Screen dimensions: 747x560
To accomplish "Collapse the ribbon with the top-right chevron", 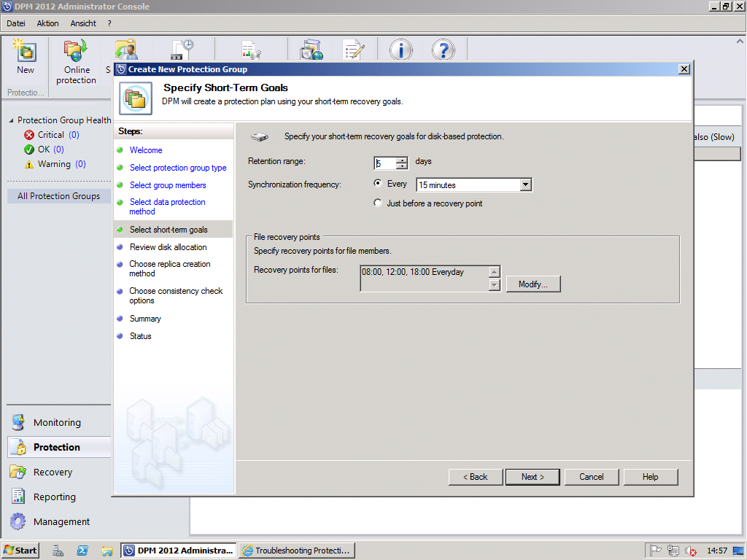I will [740, 42].
